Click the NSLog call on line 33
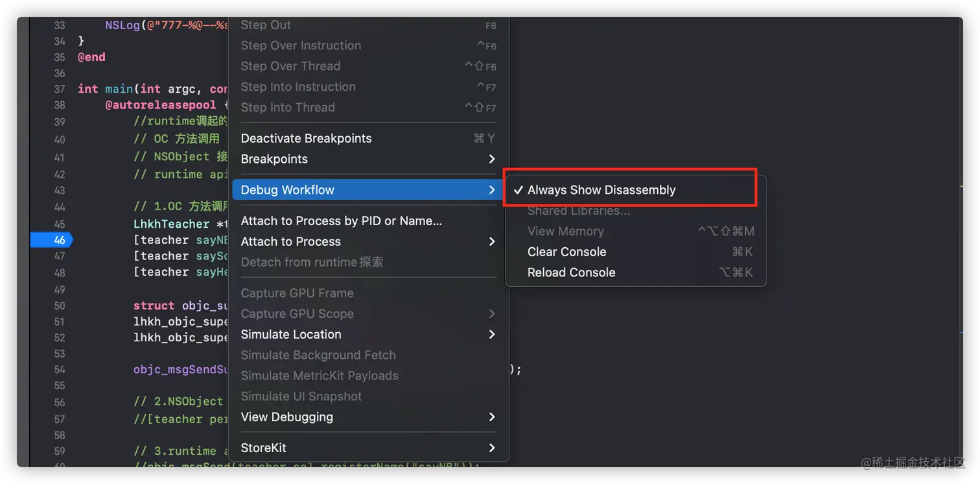 pos(122,25)
